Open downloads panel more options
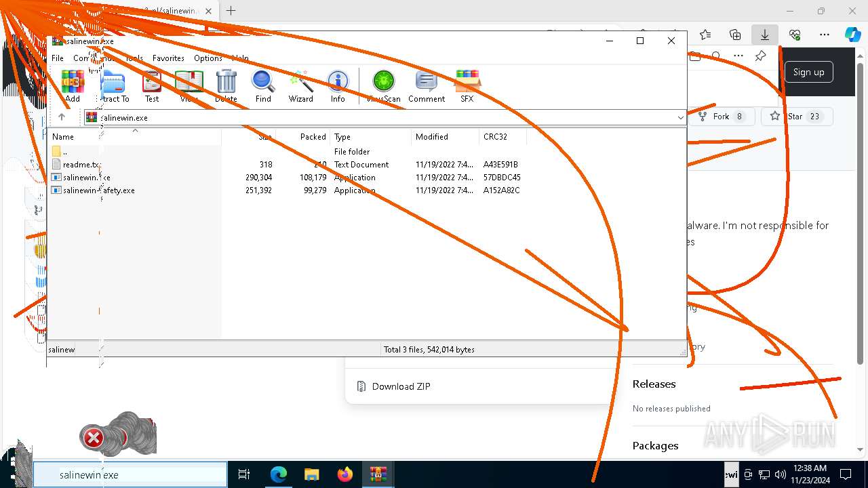868x488 pixels. (738, 56)
